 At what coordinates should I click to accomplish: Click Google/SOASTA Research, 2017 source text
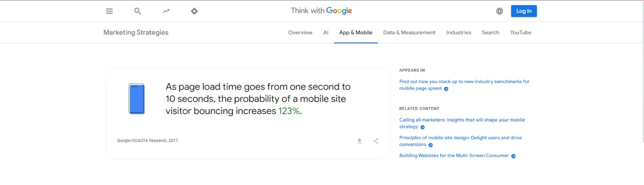[x=148, y=141]
